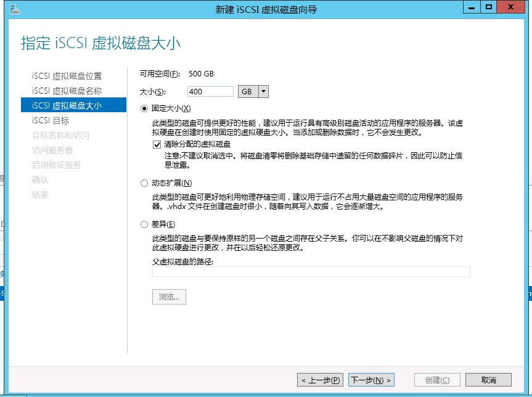Open the iSCSI 目标 step
Viewport: 532px width, 397px height.
(x=50, y=120)
